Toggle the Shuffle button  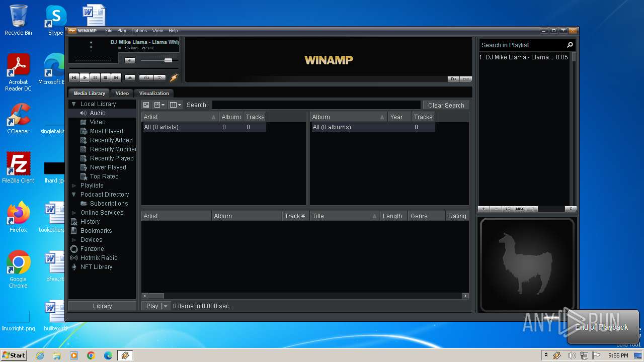146,78
